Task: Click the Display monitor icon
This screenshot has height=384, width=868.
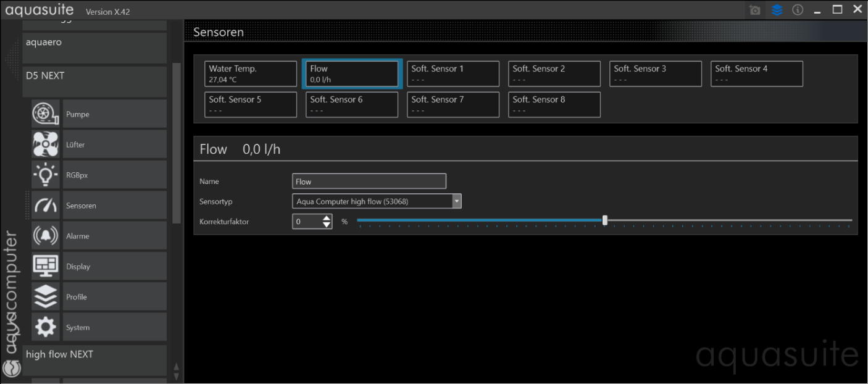Action: [x=46, y=266]
